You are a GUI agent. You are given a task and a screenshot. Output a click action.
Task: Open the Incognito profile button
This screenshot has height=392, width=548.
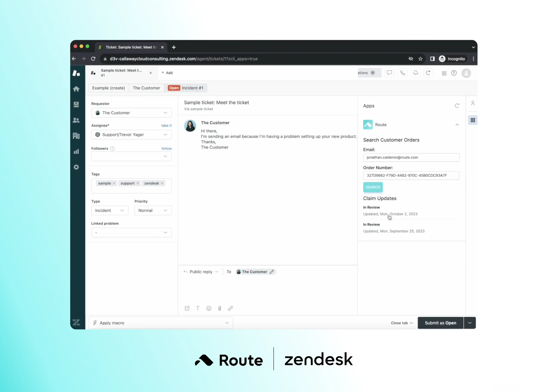point(452,59)
